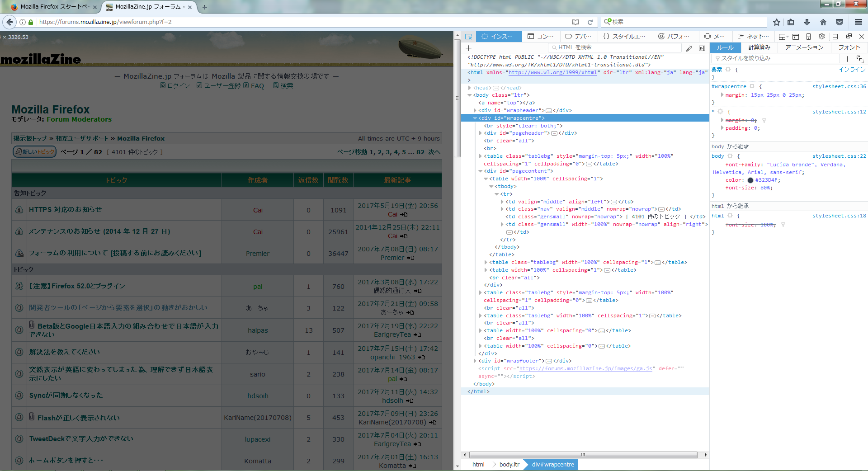Viewport: 868px width, 471px height.
Task: Toggle responsive design mode icon
Action: pos(809,37)
